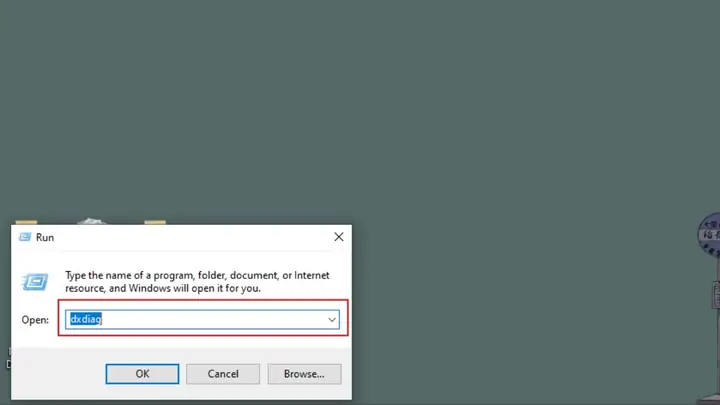Close the Run dialog with X
Image resolution: width=720 pixels, height=405 pixels.
pos(338,237)
